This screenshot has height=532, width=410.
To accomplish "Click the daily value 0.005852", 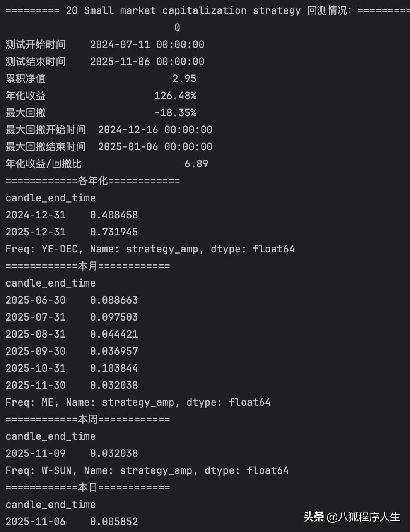I will (114, 522).
